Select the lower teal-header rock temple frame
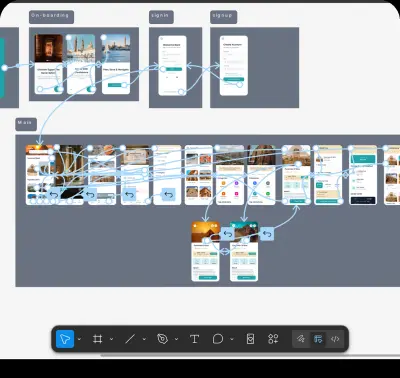Screen dimensions: 400x378 [244, 252]
